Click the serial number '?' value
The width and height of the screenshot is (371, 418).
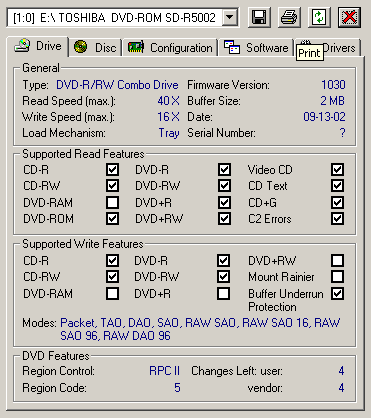coord(342,133)
